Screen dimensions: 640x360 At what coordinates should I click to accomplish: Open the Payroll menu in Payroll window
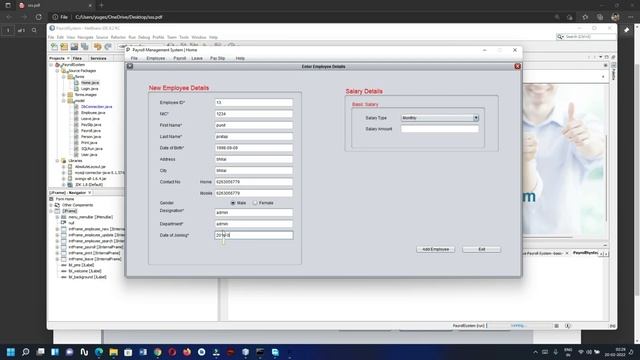179,58
